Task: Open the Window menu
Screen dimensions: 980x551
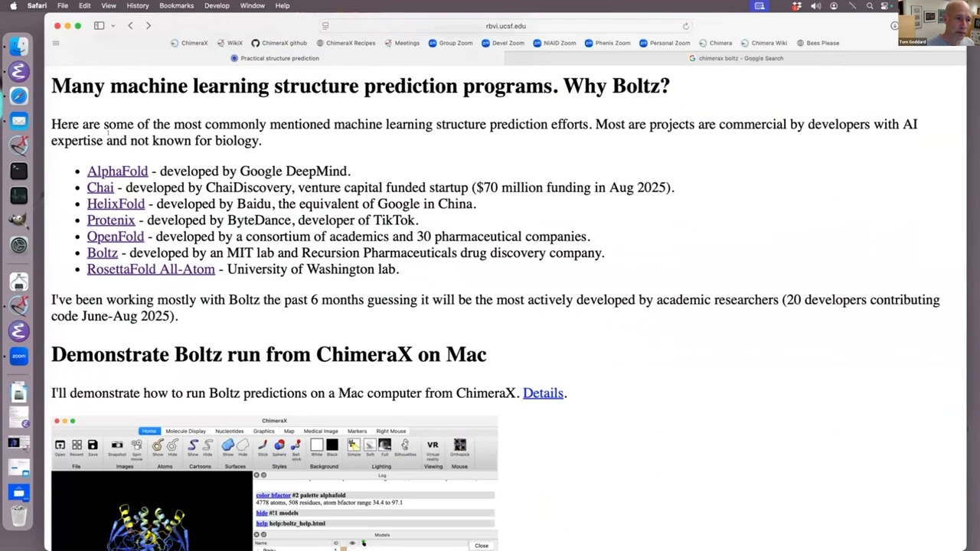Action: [x=252, y=6]
